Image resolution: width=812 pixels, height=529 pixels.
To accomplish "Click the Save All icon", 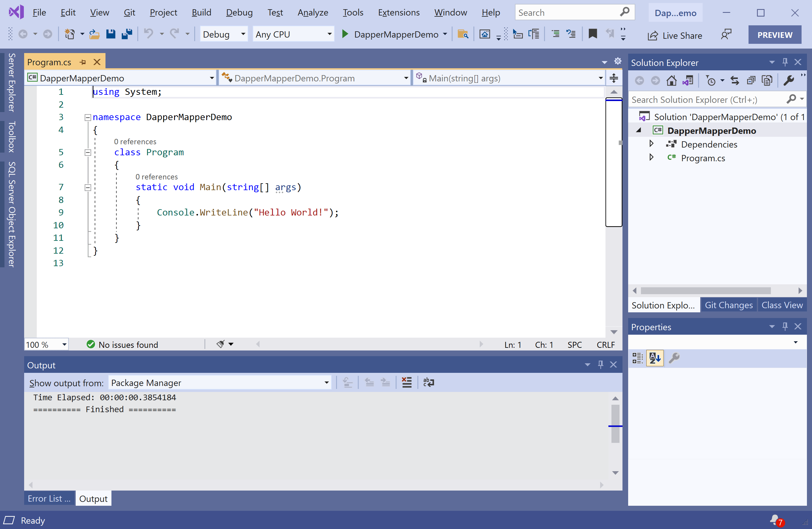I will point(127,34).
